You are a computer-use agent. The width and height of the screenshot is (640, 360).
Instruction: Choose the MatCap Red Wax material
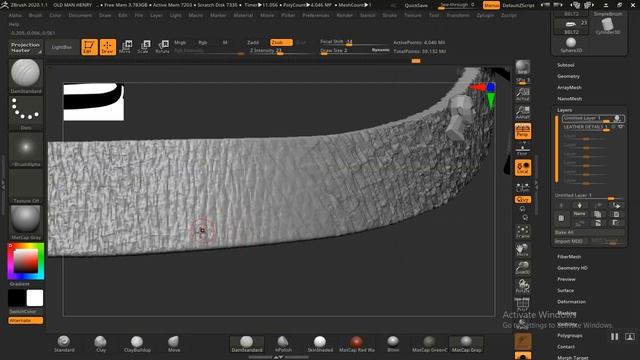(357, 344)
